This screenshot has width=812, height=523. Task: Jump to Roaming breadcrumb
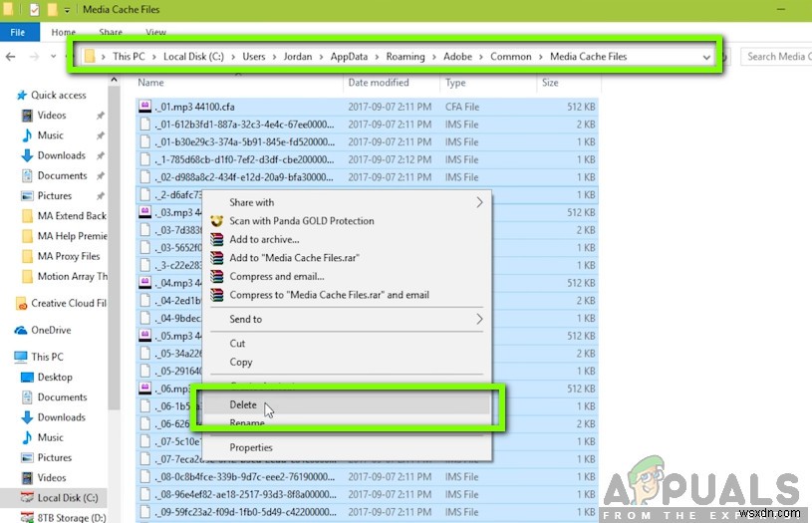tap(406, 57)
